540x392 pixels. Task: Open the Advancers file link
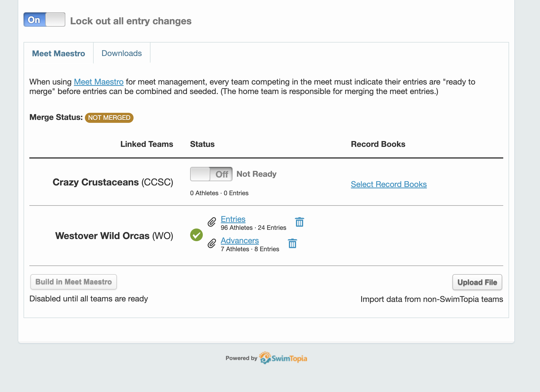coord(240,240)
